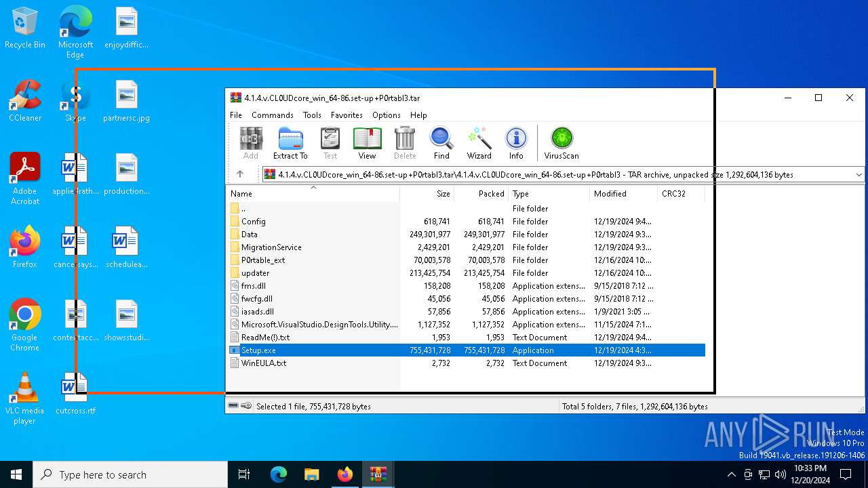Sort by the Type column header
The height and width of the screenshot is (488, 868).
[549, 194]
